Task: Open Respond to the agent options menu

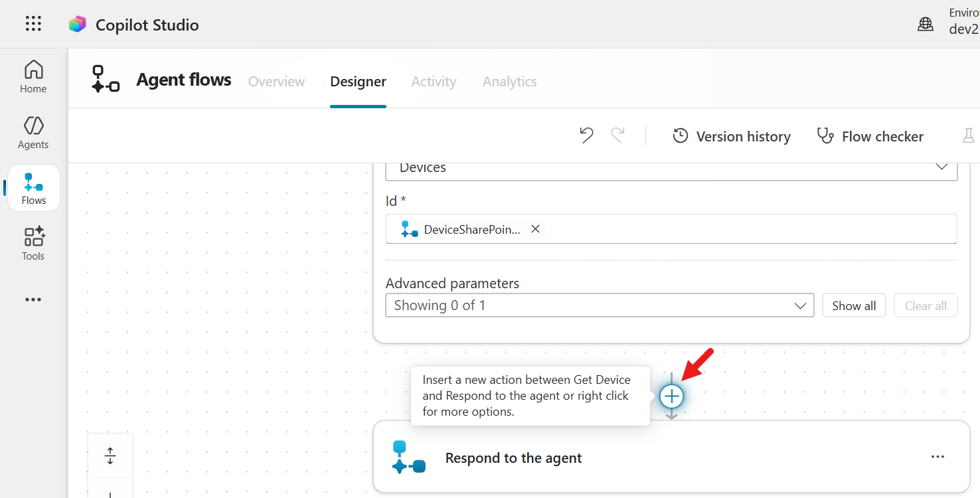Action: point(937,457)
